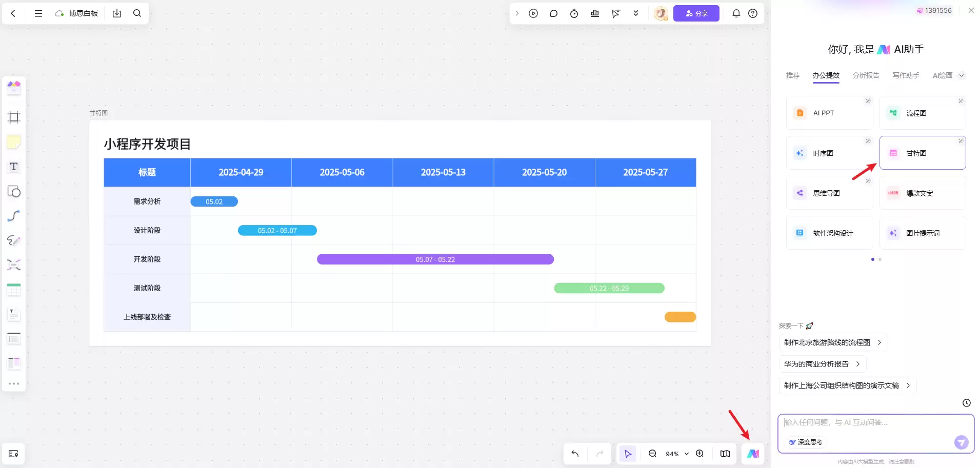Click the purple 分享 share button
The height and width of the screenshot is (468, 980).
[x=696, y=13]
